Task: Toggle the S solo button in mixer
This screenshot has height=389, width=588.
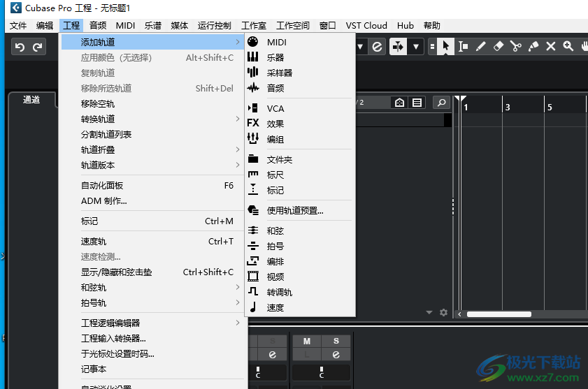Action: tap(336, 341)
